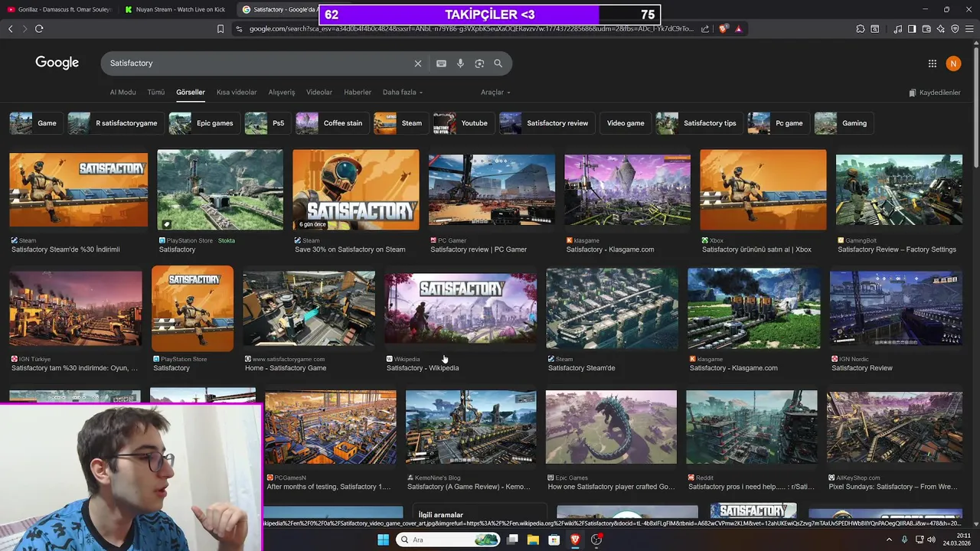This screenshot has height=551, width=980.
Task: Filter images by the Youtube chip
Action: [463, 123]
